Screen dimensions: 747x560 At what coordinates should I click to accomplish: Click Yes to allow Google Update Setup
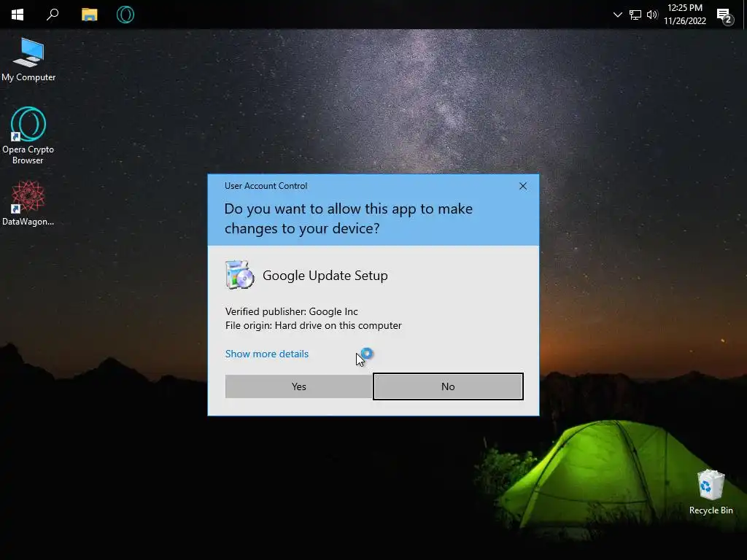coord(298,386)
